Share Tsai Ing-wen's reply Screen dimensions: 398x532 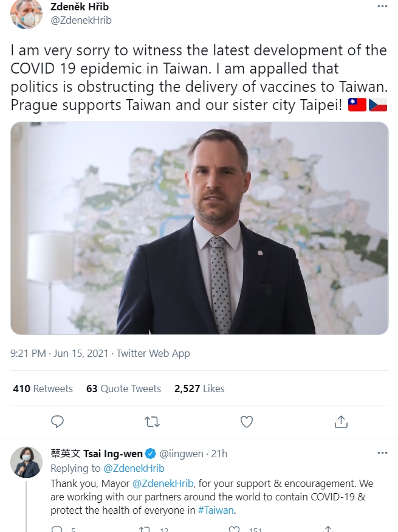pos(328,530)
